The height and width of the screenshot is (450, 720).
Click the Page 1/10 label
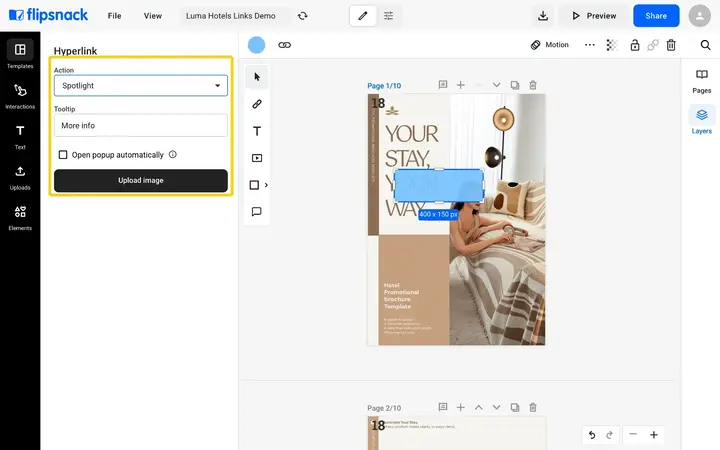[x=384, y=86]
